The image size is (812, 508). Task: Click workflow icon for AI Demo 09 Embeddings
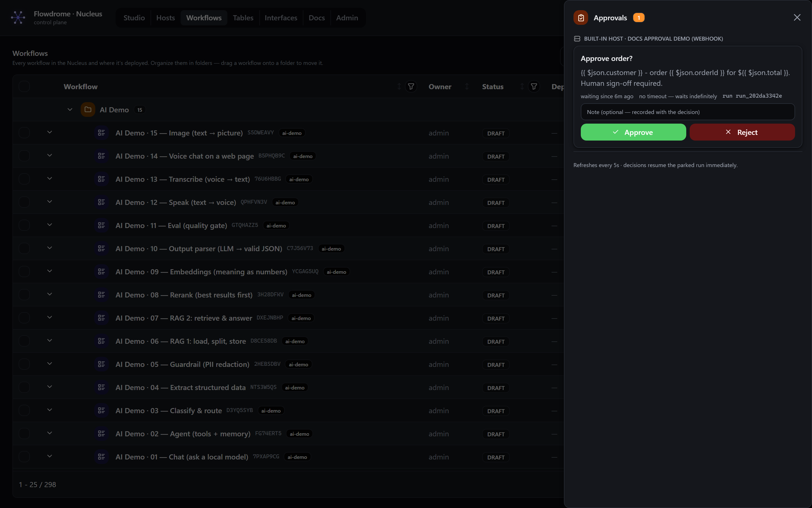click(x=101, y=271)
